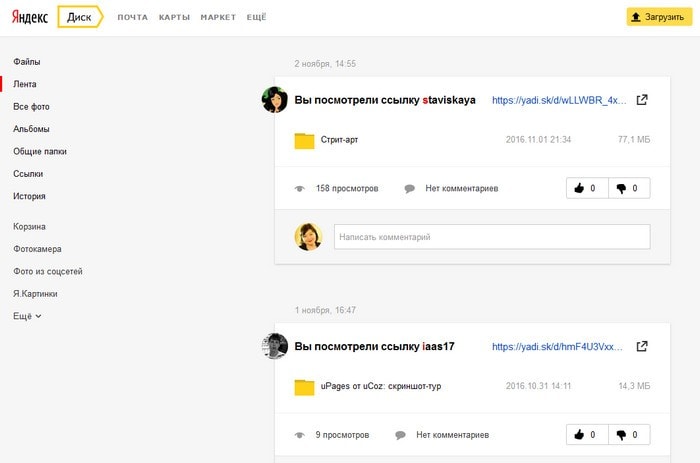Open Общие папки in the sidebar
The image size is (700, 463).
[x=40, y=151]
